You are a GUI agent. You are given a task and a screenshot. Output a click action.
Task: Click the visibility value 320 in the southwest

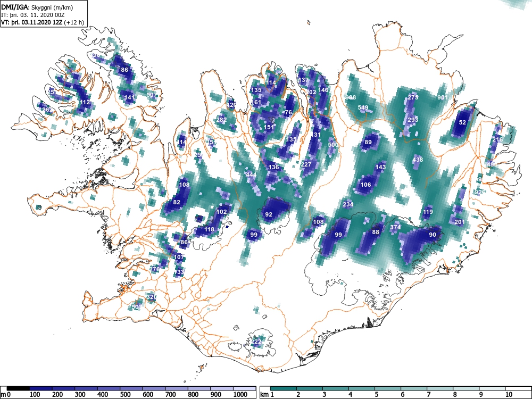pyautogui.click(x=152, y=297)
